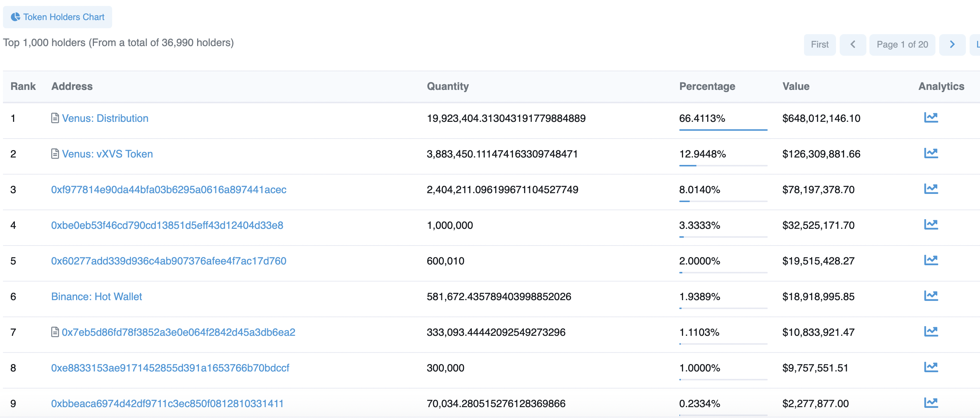Open analytics chart icon for Venus: Distribution
The width and height of the screenshot is (980, 419).
pyautogui.click(x=931, y=118)
